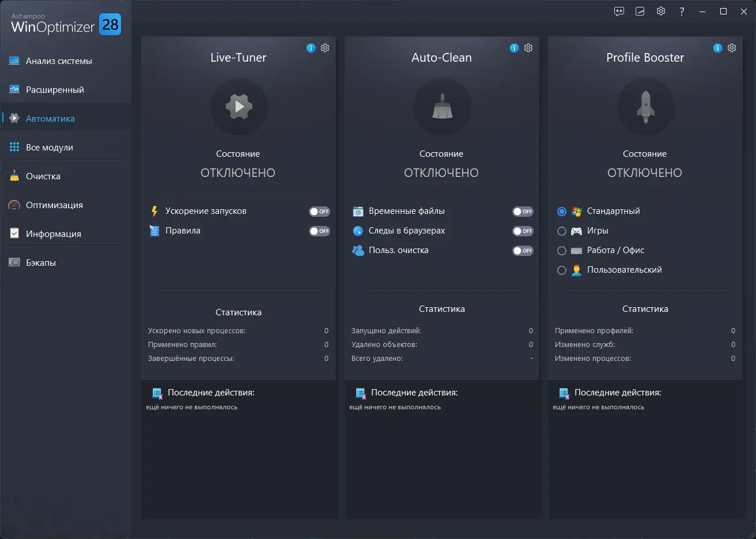Open Auto-Clean settings gear
Viewport: 756px width, 539px height.
(528, 48)
